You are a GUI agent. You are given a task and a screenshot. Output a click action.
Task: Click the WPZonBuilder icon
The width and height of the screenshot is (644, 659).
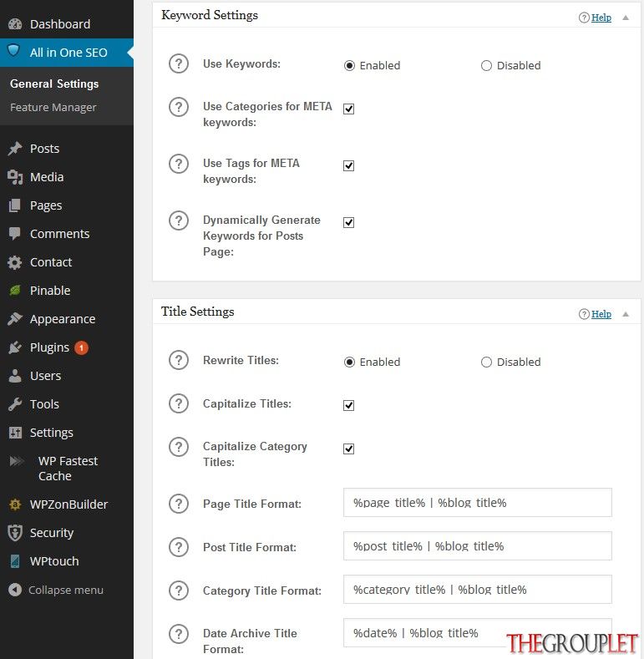click(15, 504)
